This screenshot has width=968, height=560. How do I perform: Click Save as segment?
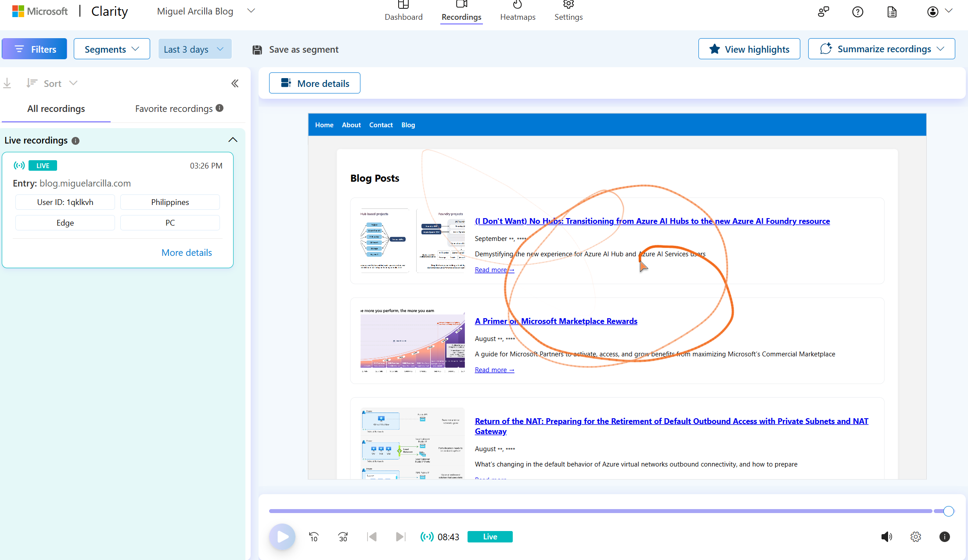pyautogui.click(x=295, y=49)
